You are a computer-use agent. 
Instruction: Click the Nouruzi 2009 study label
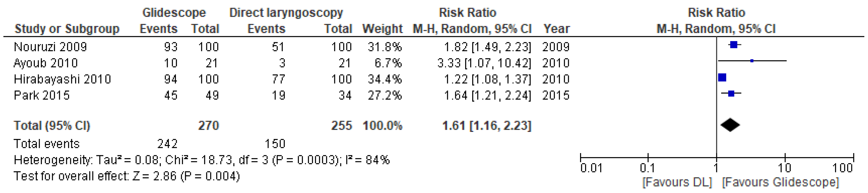[50, 47]
